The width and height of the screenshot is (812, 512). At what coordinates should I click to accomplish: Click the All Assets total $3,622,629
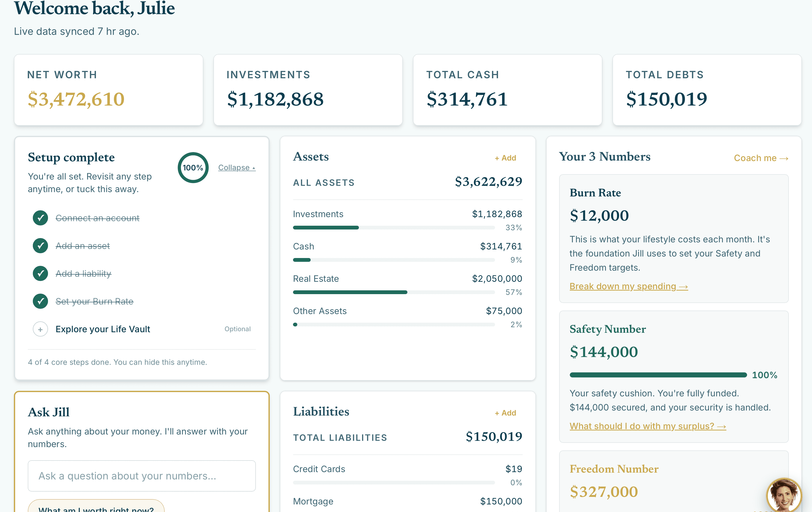tap(489, 182)
